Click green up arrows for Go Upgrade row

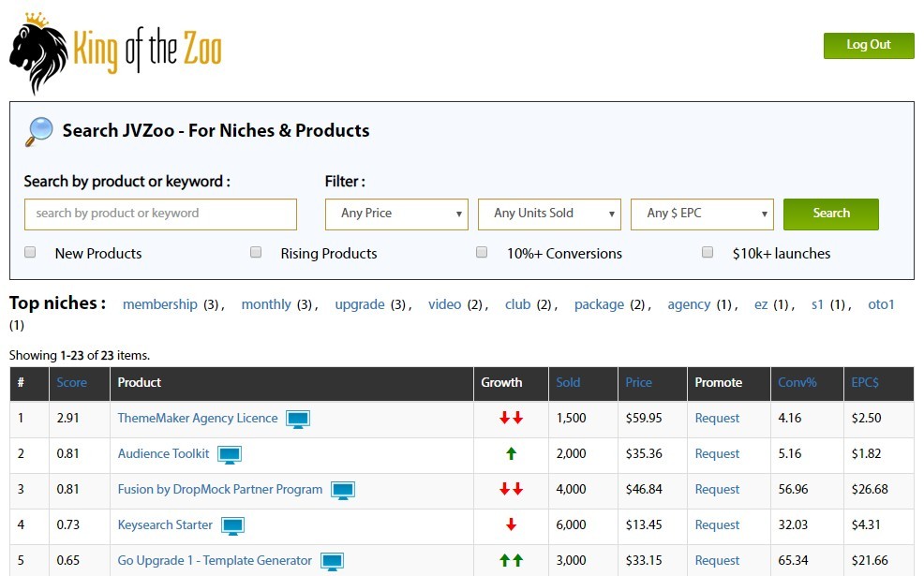[511, 560]
